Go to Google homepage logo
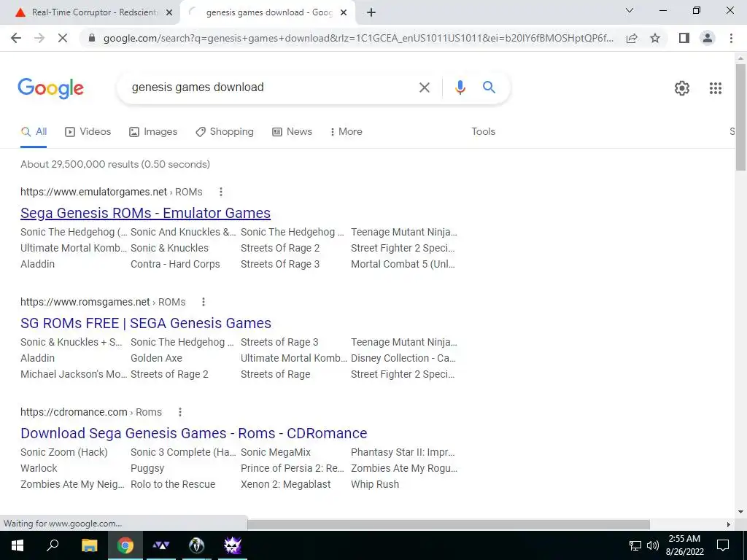 (50, 88)
